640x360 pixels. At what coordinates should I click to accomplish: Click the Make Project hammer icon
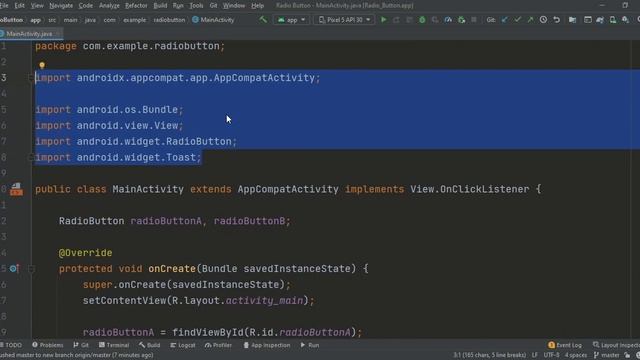263,19
